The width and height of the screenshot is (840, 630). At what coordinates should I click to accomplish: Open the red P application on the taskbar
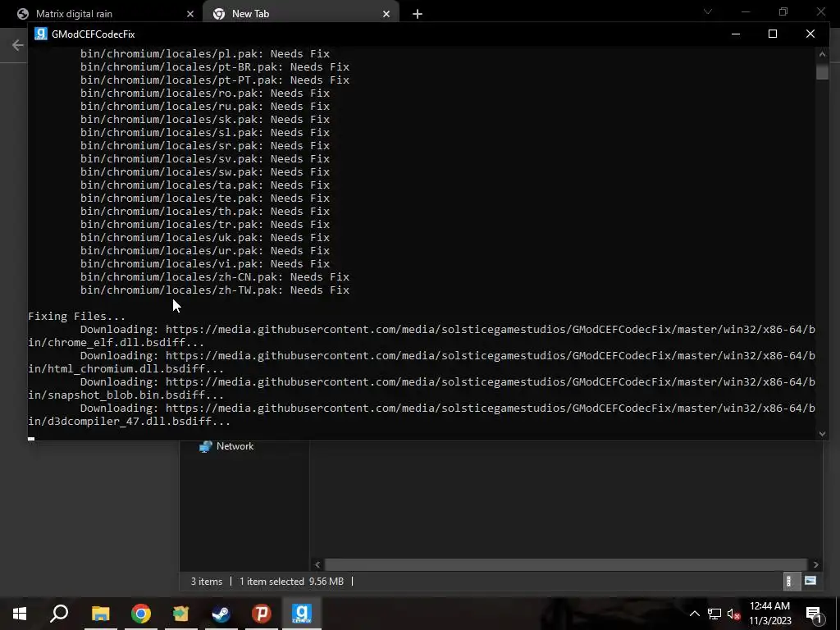click(x=262, y=614)
